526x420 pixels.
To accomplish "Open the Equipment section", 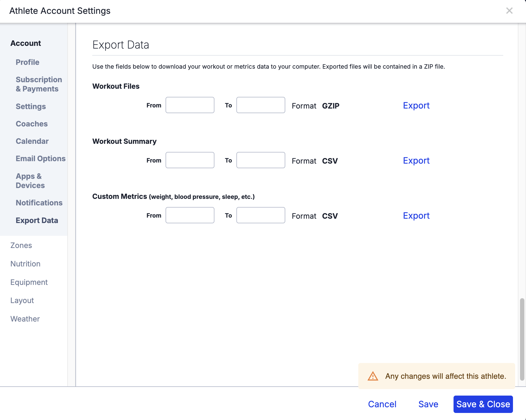I will tap(29, 282).
